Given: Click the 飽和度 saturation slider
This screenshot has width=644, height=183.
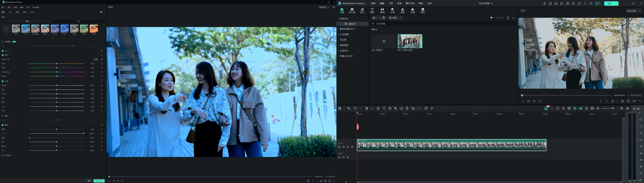Looking at the screenshot, I should click(56, 76).
